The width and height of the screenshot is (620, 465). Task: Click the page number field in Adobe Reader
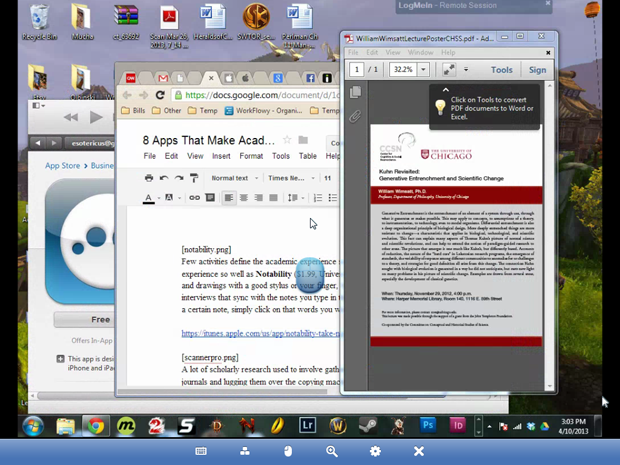356,70
